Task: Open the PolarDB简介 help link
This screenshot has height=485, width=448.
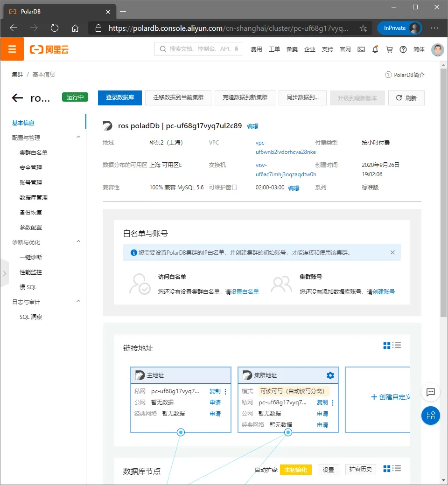Action: [405, 75]
